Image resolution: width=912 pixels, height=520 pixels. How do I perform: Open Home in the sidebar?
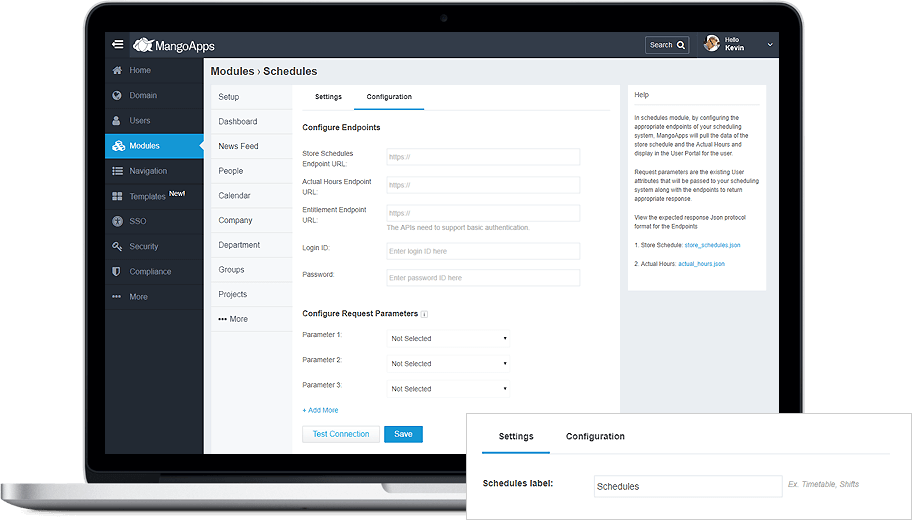pyautogui.click(x=154, y=70)
